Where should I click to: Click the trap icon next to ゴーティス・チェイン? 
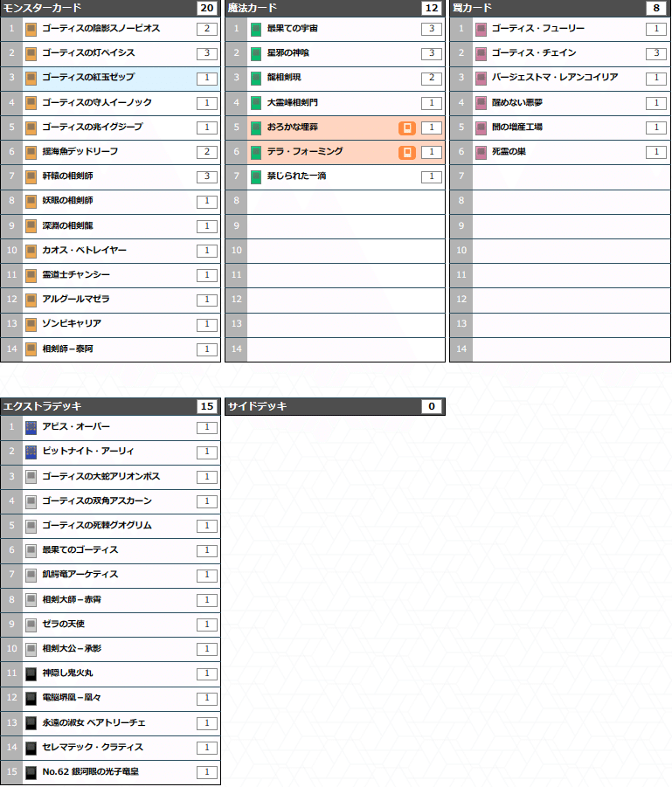tap(481, 53)
